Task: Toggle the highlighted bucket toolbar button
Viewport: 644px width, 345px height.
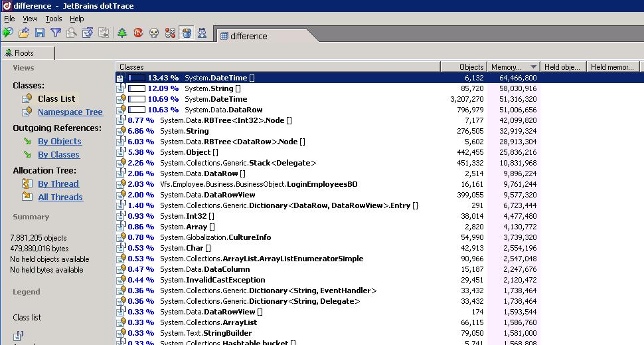Action: click(x=187, y=33)
